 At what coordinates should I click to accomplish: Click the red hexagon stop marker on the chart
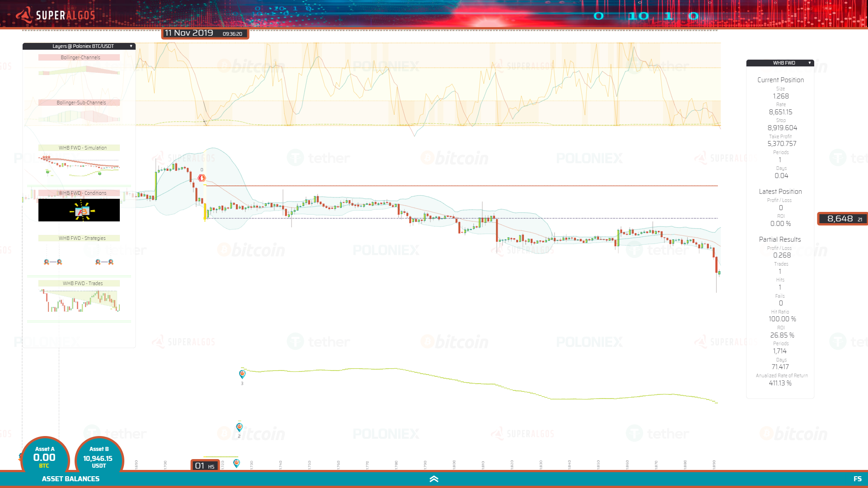tap(202, 178)
